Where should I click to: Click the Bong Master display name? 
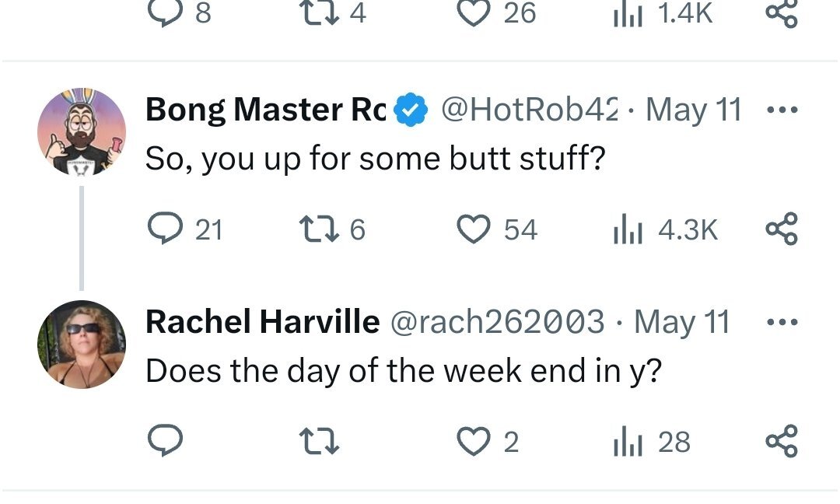(264, 110)
